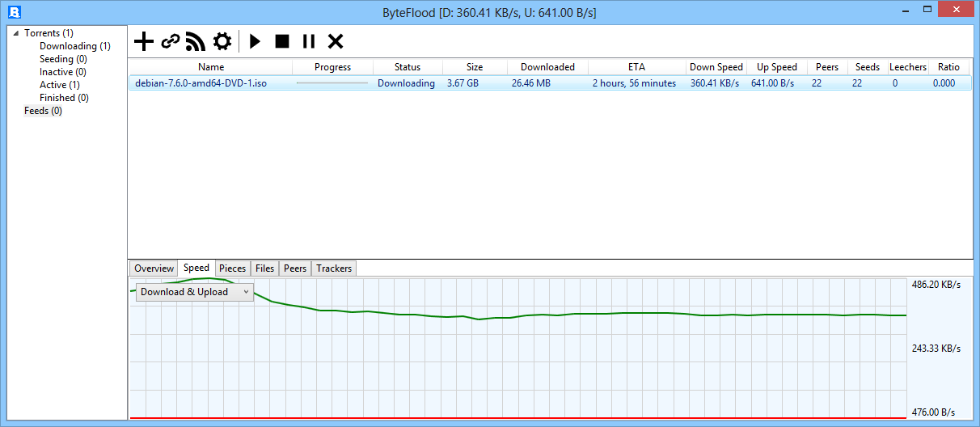
Task: Sort by Progress column header
Action: [333, 67]
